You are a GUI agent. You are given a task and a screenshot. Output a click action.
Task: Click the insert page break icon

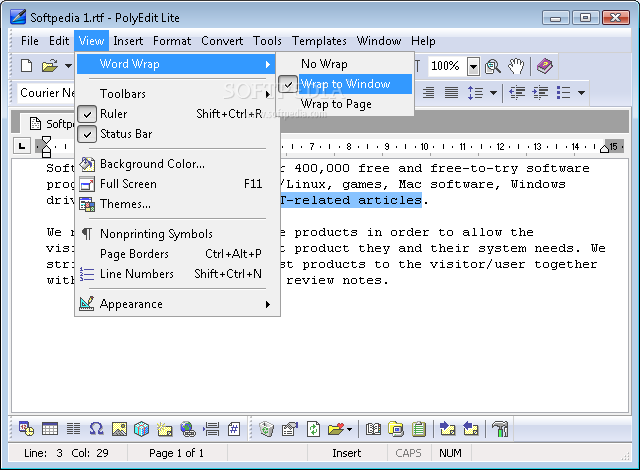(211, 429)
